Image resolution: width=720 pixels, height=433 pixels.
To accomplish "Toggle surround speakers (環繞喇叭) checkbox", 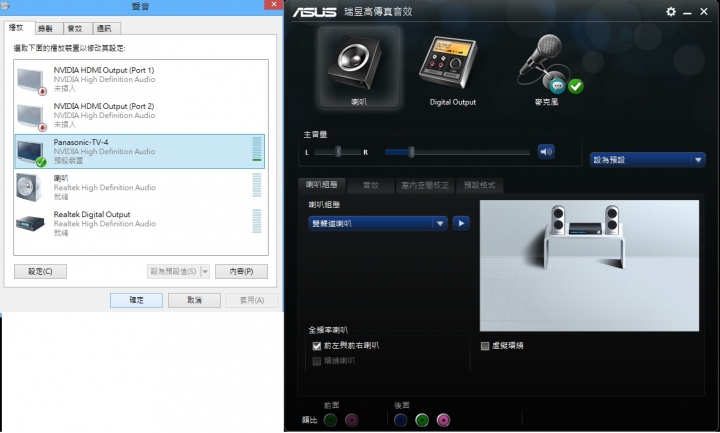I will click(316, 361).
